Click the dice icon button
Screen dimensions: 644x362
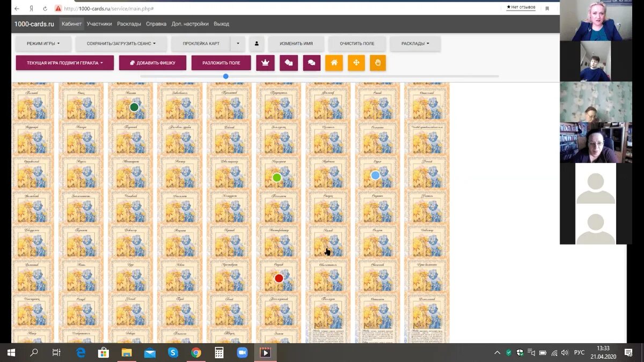pyautogui.click(x=289, y=63)
